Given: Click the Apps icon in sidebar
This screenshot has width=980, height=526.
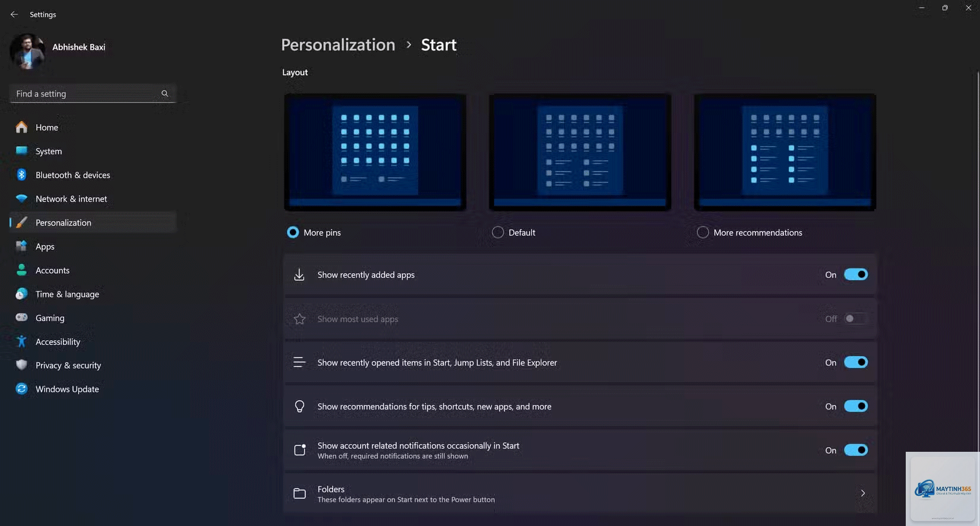Looking at the screenshot, I should click(21, 246).
